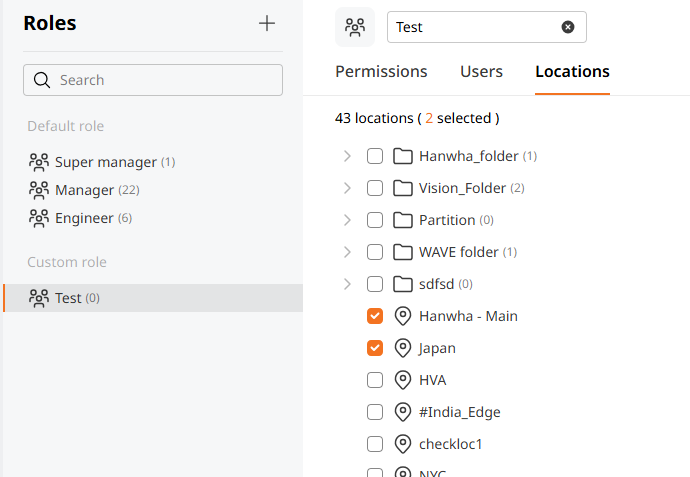Image resolution: width=690 pixels, height=477 pixels.
Task: Click the WAVE folder icon
Action: pos(403,252)
